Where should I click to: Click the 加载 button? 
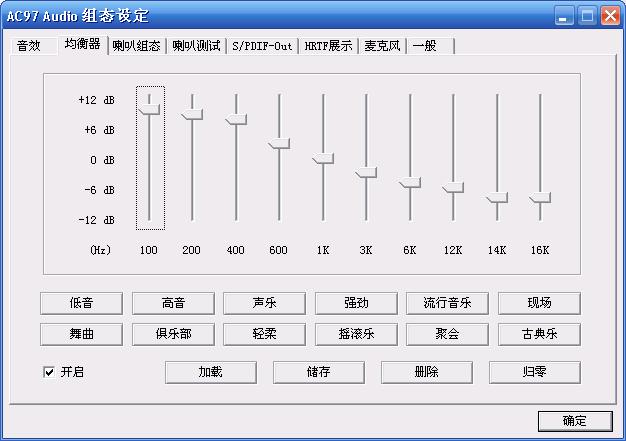click(211, 372)
